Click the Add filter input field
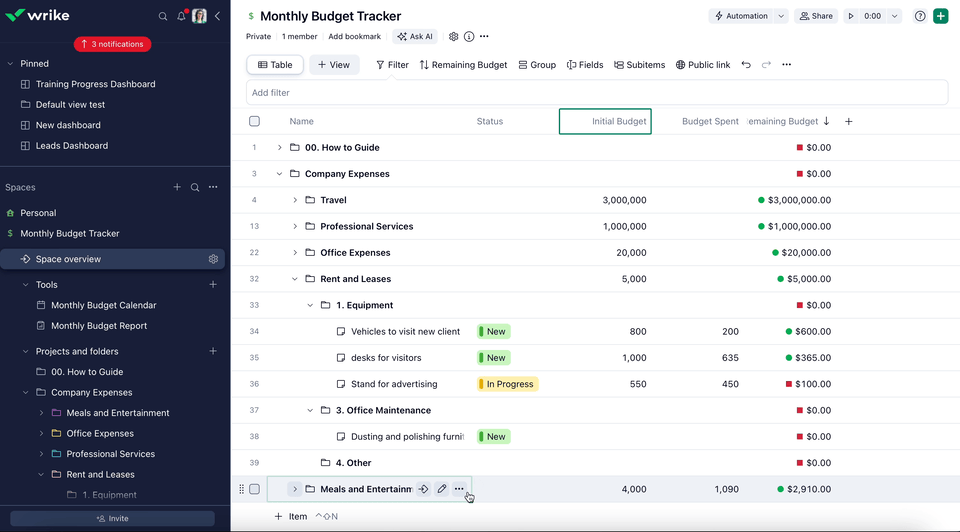The width and height of the screenshot is (960, 532). point(596,93)
